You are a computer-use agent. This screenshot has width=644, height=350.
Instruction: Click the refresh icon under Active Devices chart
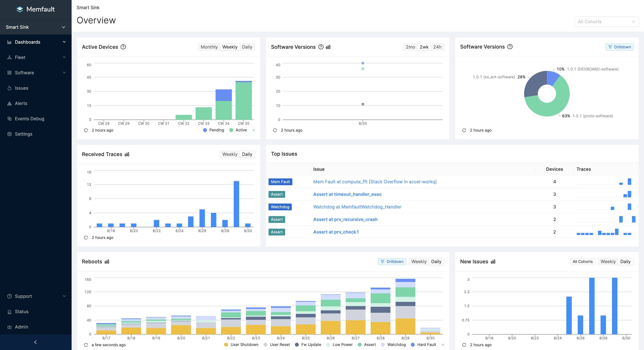coord(86,130)
